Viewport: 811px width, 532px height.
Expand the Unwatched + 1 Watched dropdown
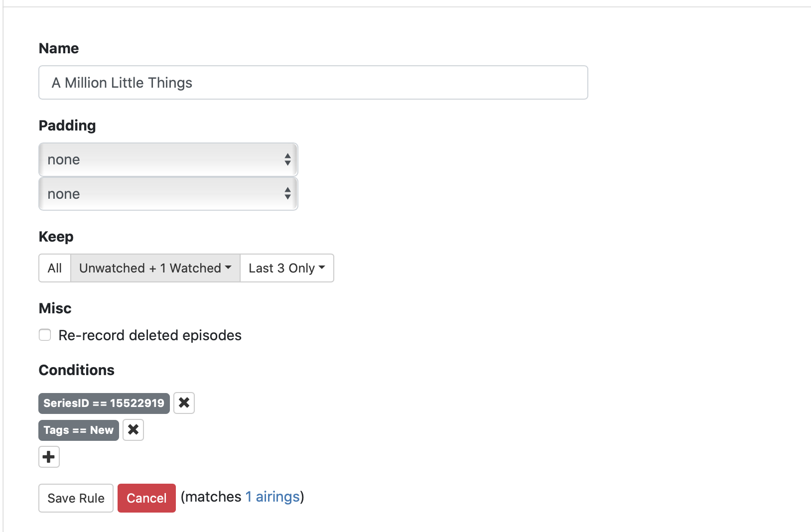tap(155, 268)
